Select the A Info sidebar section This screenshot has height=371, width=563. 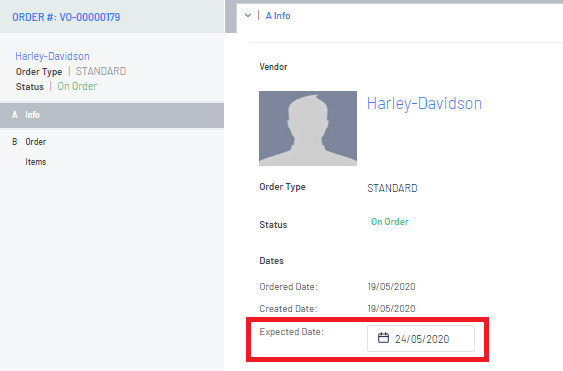[112, 115]
